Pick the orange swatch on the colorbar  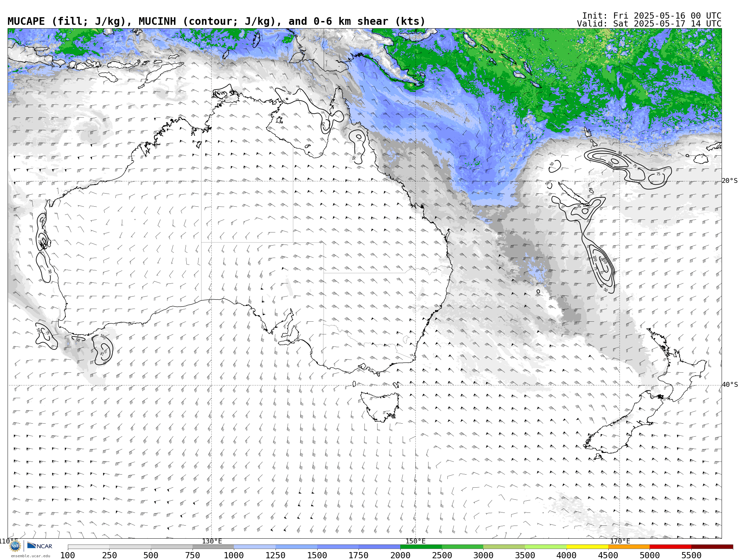pyautogui.click(x=629, y=547)
